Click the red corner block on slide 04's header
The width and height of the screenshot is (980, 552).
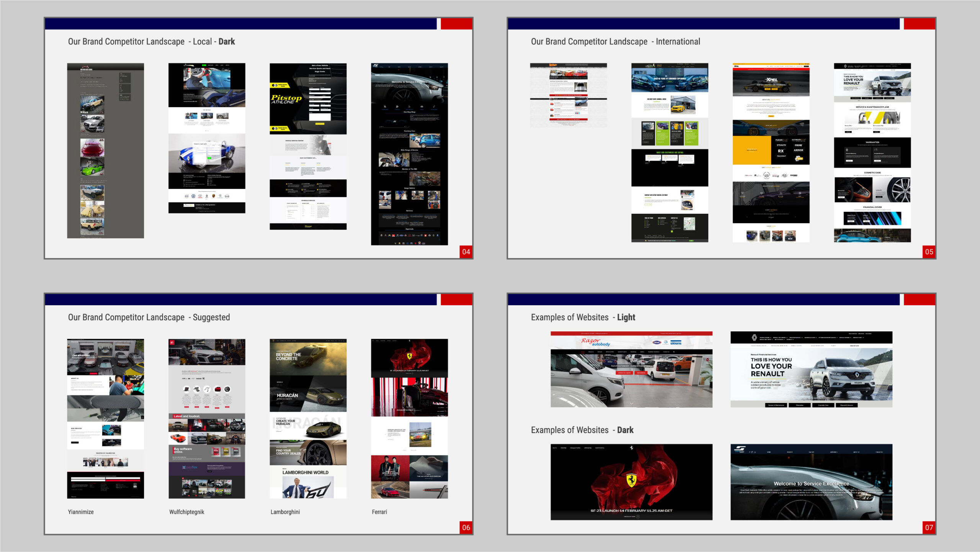[x=456, y=24]
